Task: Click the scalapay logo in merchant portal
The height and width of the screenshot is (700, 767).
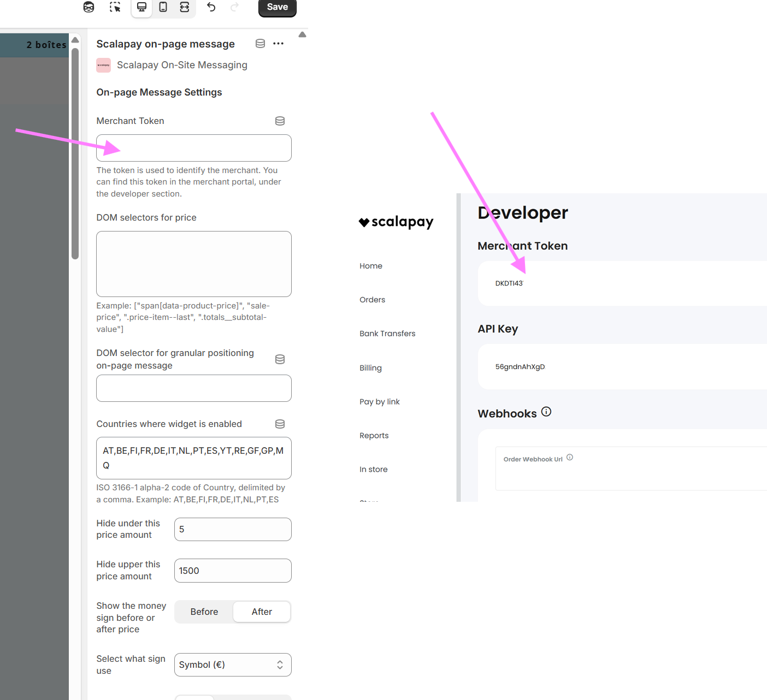Action: (396, 222)
